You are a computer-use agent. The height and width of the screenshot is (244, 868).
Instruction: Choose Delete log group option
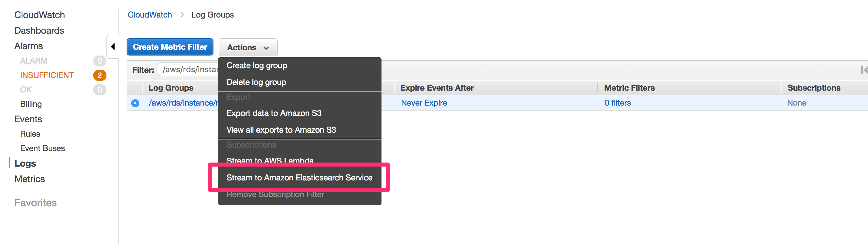coord(256,82)
